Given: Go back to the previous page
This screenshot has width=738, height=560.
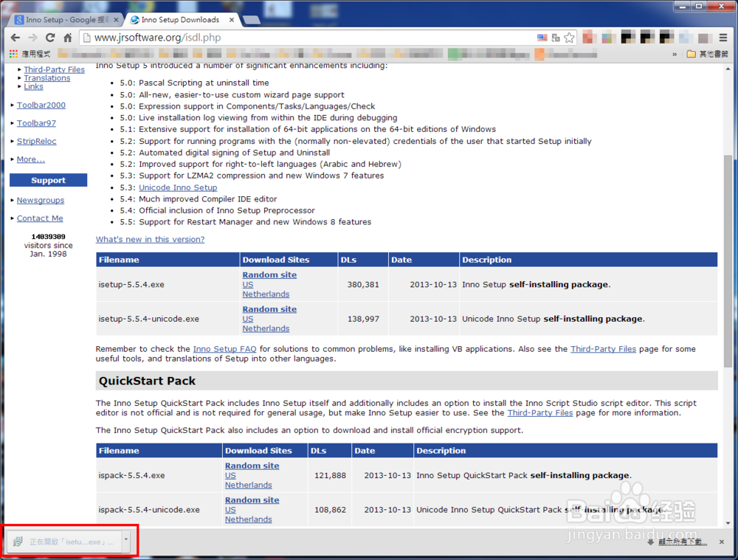Looking at the screenshot, I should pos(15,38).
